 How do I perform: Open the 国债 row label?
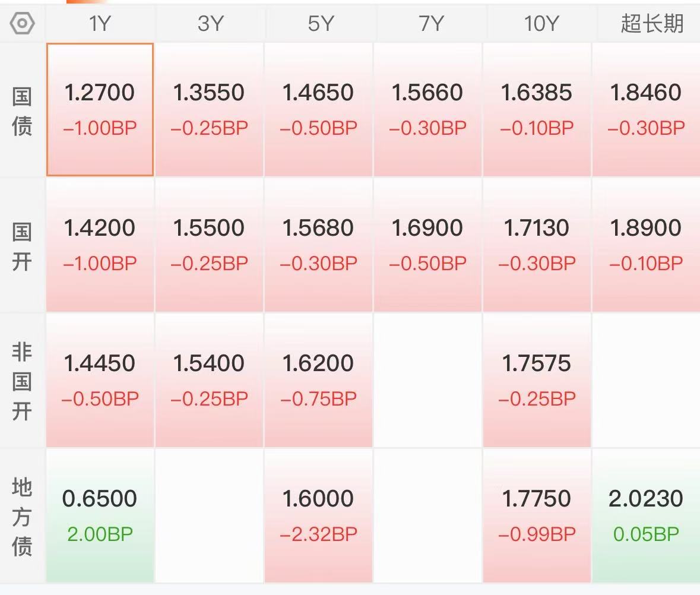click(22, 111)
